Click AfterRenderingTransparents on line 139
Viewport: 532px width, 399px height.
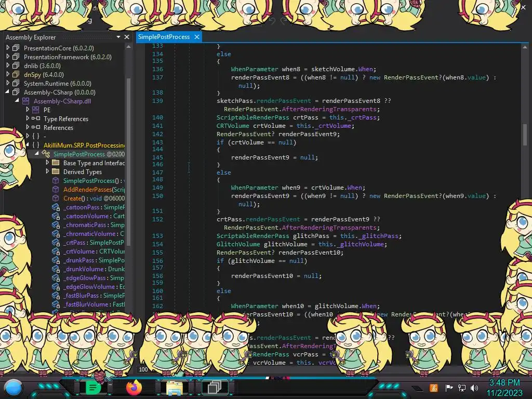pos(329,109)
